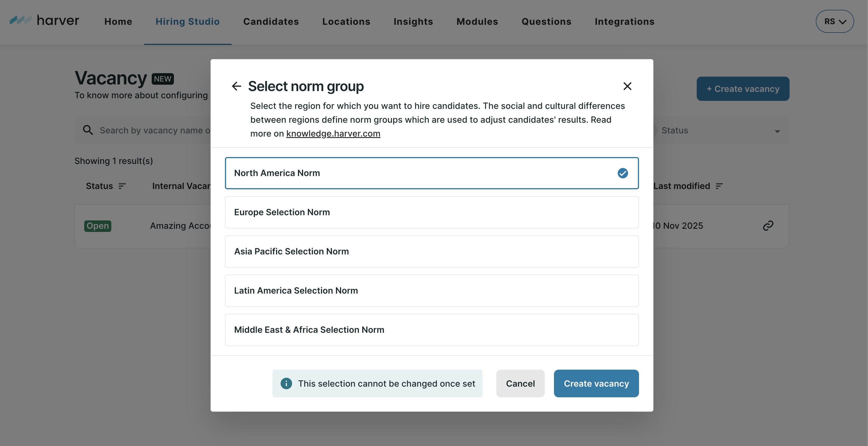
Task: Select Europe Selection Norm option
Action: (431, 212)
